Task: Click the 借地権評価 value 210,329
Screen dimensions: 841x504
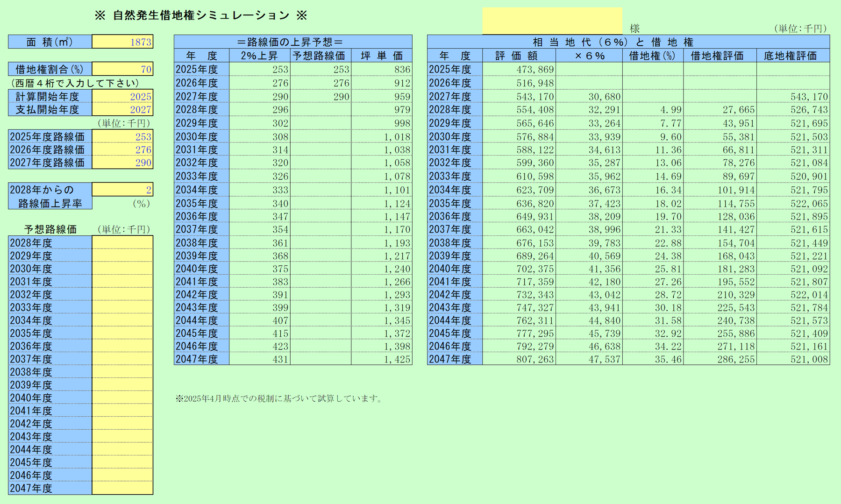Action: (736, 295)
